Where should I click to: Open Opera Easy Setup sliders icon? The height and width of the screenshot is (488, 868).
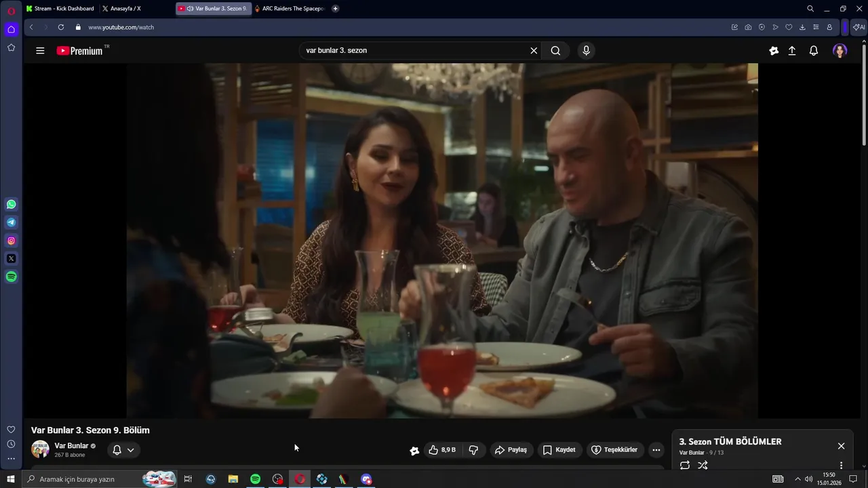point(816,27)
